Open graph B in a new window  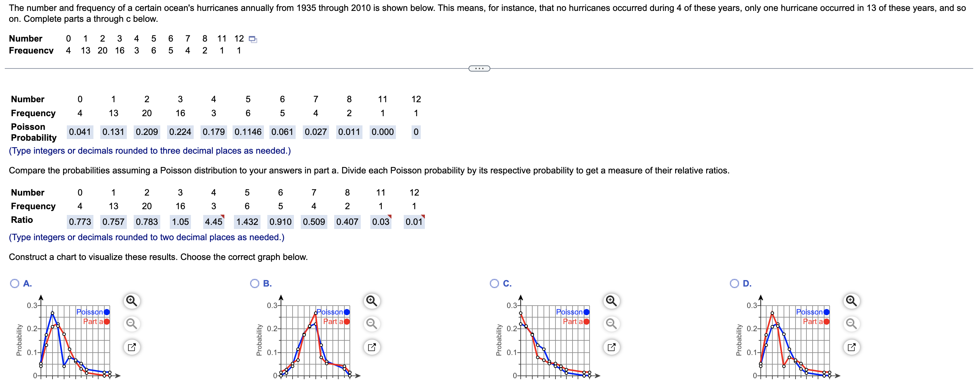[x=372, y=347]
